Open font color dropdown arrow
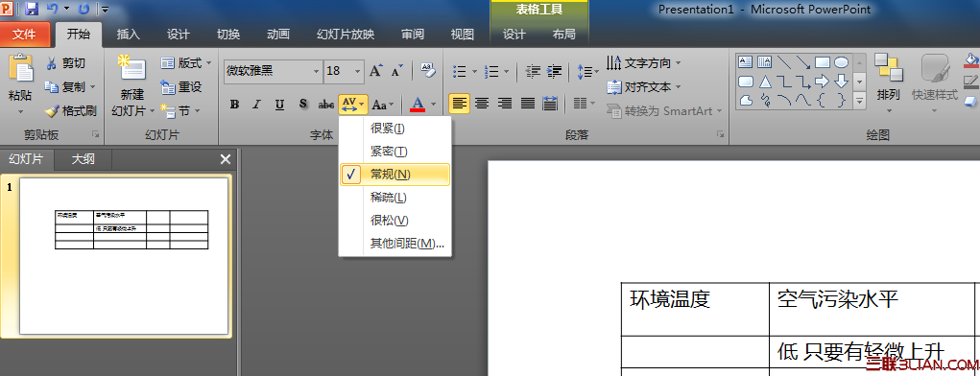Viewport: 980px width, 376px height. coord(433,105)
